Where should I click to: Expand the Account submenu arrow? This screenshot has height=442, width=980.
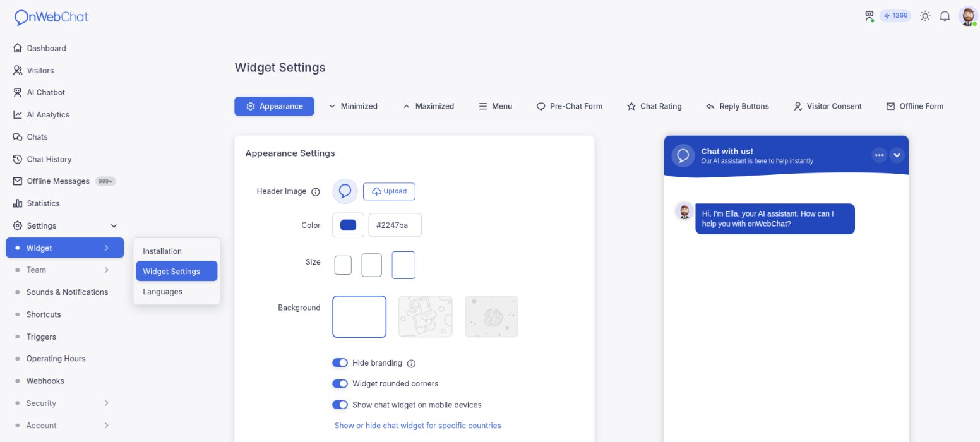(x=106, y=425)
